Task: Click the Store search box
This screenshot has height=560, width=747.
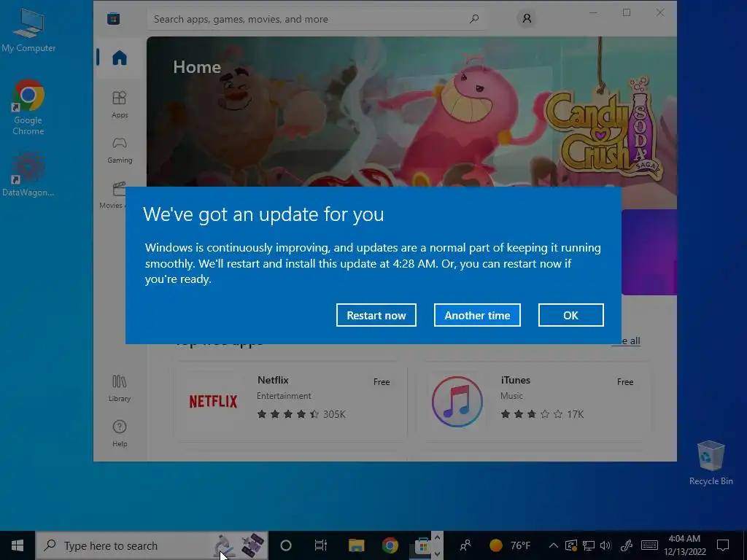Action: tap(317, 19)
